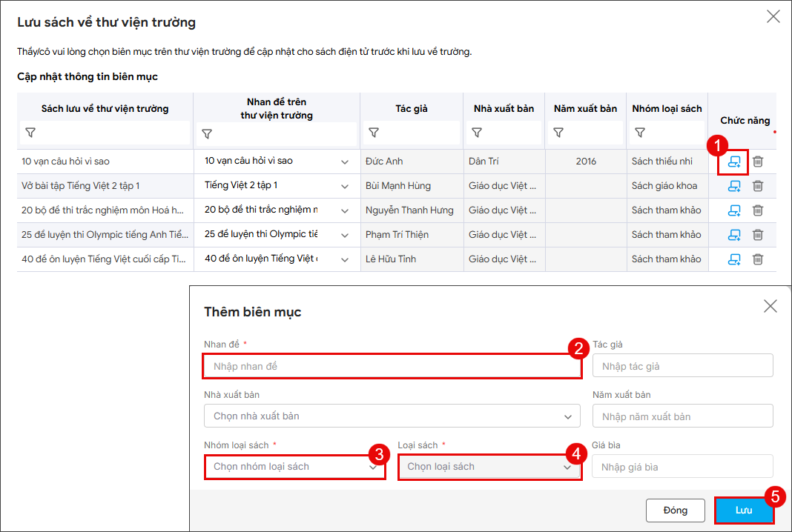792x532 pixels.
Task: Focus the Nhập tác giả input field
Action: (682, 366)
